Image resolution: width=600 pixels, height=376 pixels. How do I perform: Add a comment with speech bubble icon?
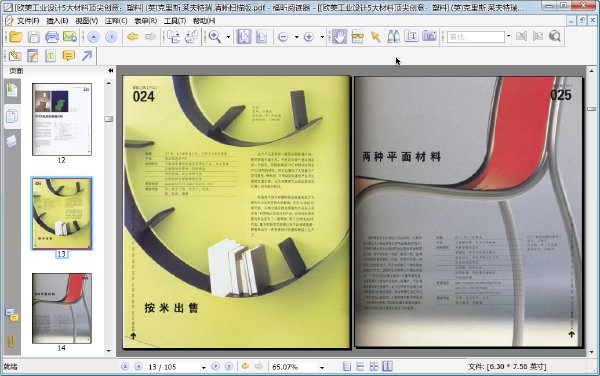point(68,56)
